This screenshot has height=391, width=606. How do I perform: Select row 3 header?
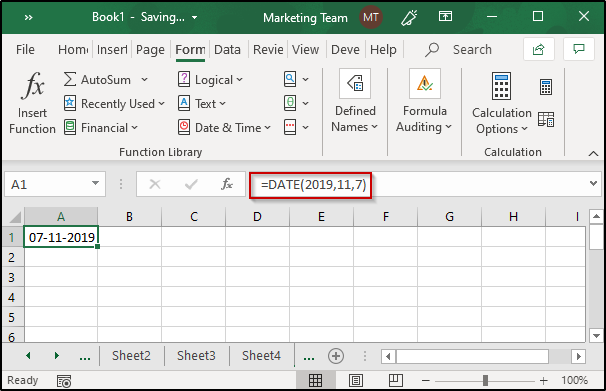pyautogui.click(x=12, y=277)
